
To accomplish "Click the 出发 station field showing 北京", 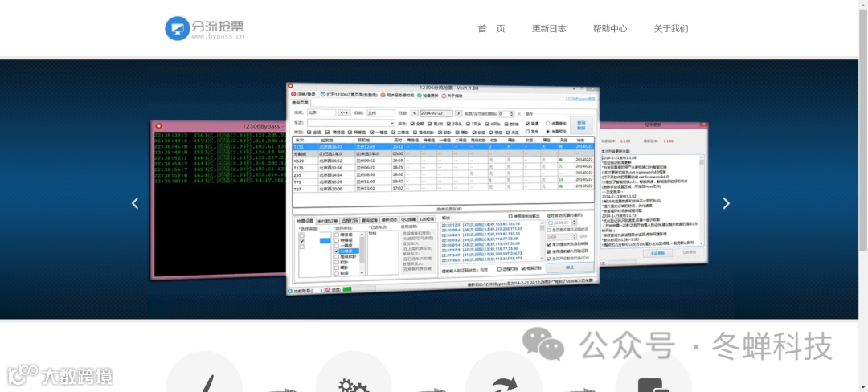I will (x=321, y=112).
